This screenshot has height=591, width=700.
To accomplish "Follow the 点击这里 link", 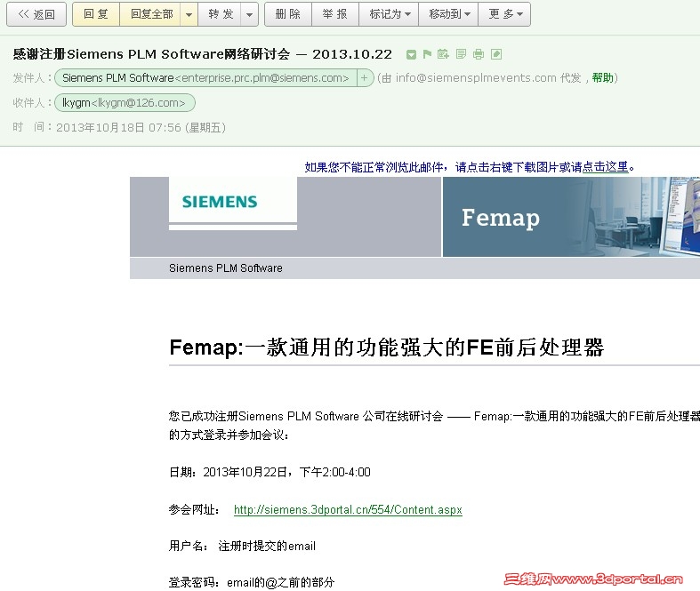I will point(606,167).
